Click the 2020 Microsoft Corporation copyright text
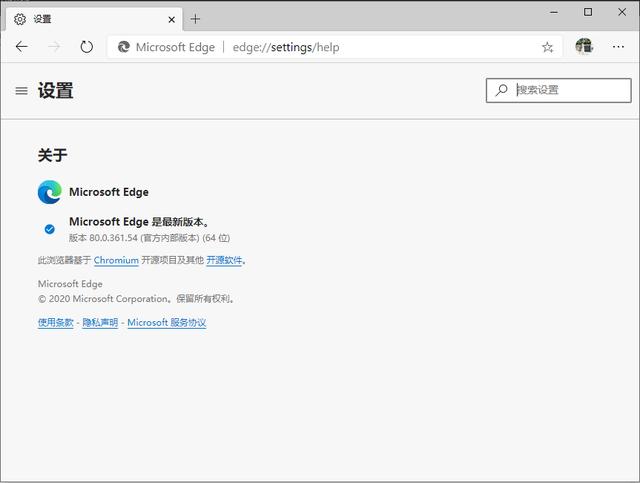This screenshot has width=640, height=483. (137, 299)
